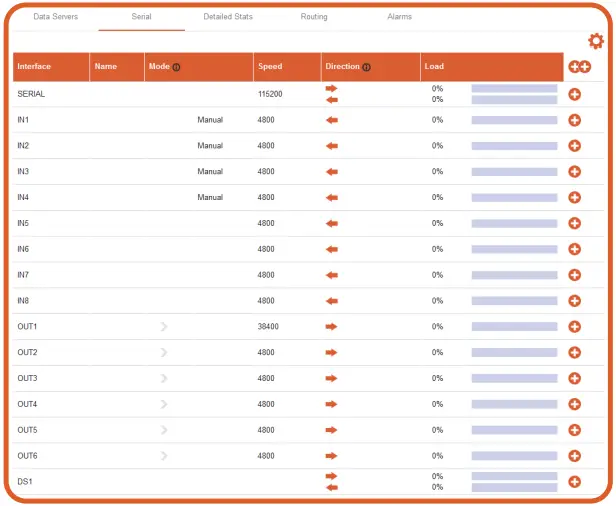Click the plus icon for OUT1 row
This screenshot has height=506, width=616.
[x=575, y=327]
